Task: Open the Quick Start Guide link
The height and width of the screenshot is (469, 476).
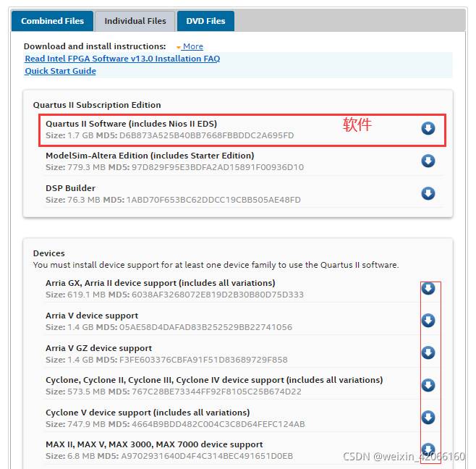Action: click(61, 71)
